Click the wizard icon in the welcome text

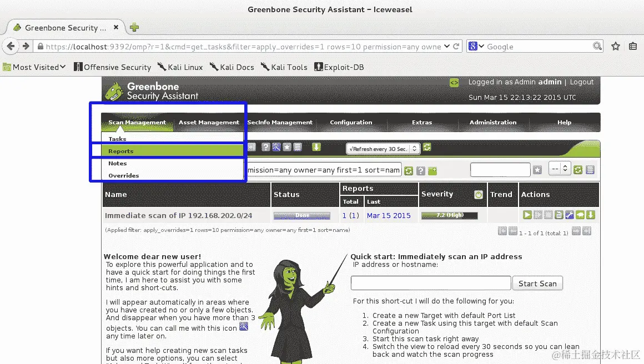pyautogui.click(x=244, y=327)
